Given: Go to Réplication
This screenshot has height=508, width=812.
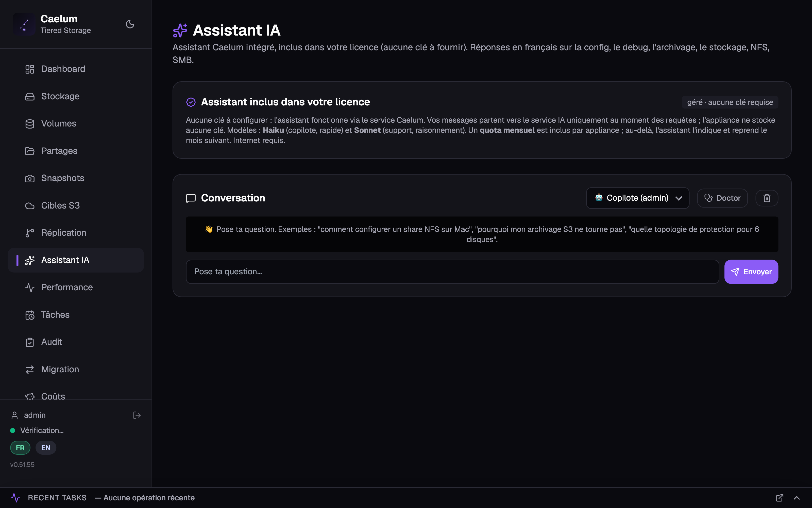Looking at the screenshot, I should (76, 233).
